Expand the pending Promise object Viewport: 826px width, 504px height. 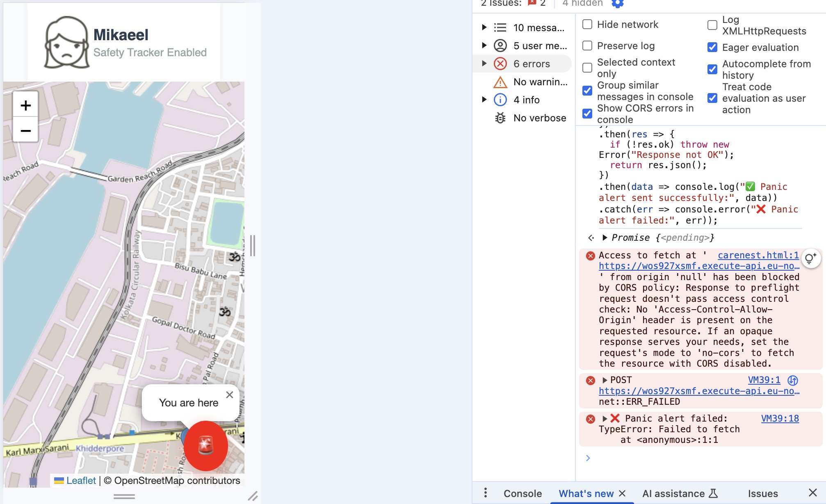coord(605,237)
